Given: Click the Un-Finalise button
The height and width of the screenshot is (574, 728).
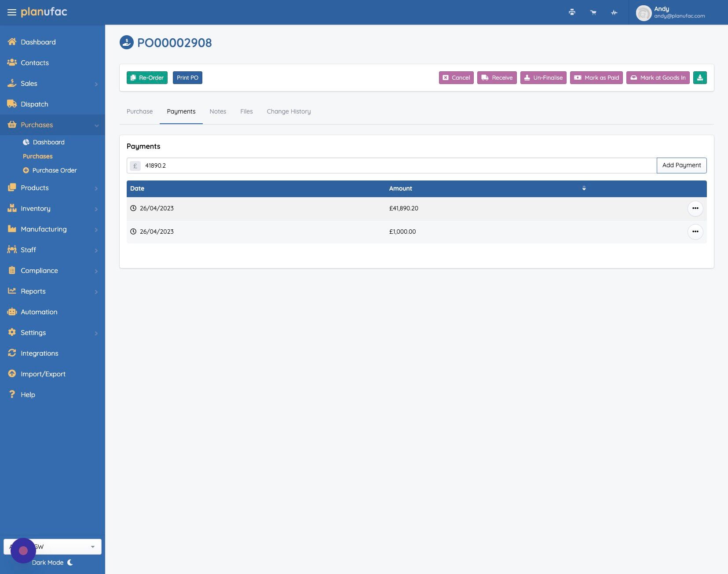Looking at the screenshot, I should tap(543, 77).
